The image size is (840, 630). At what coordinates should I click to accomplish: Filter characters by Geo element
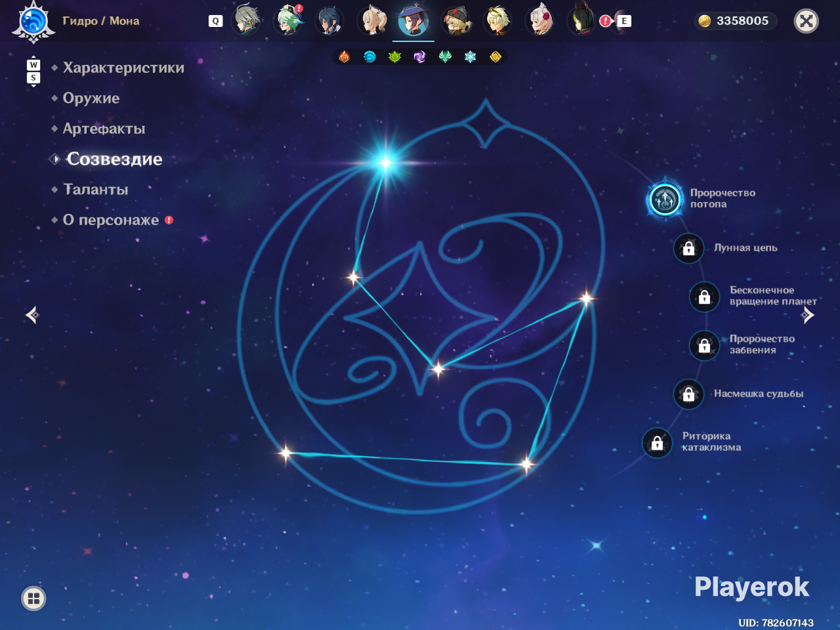click(495, 57)
